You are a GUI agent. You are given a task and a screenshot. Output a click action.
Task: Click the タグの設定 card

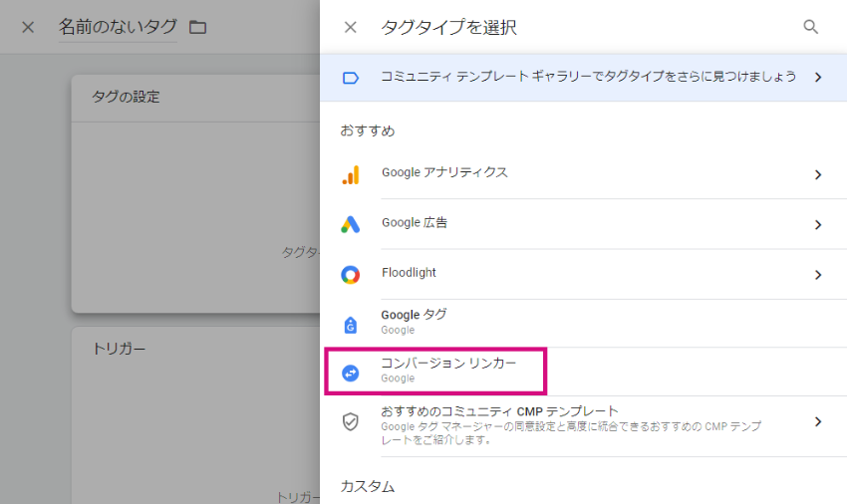[195, 193]
